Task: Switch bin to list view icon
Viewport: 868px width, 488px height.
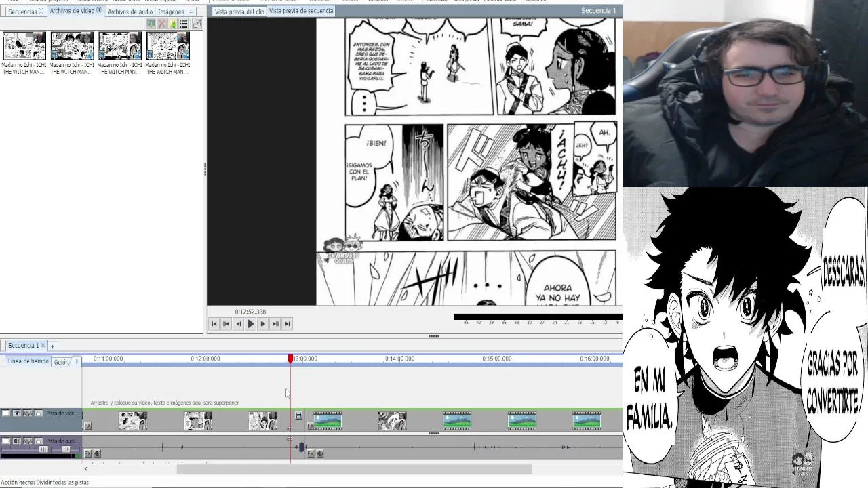Action: (184, 24)
